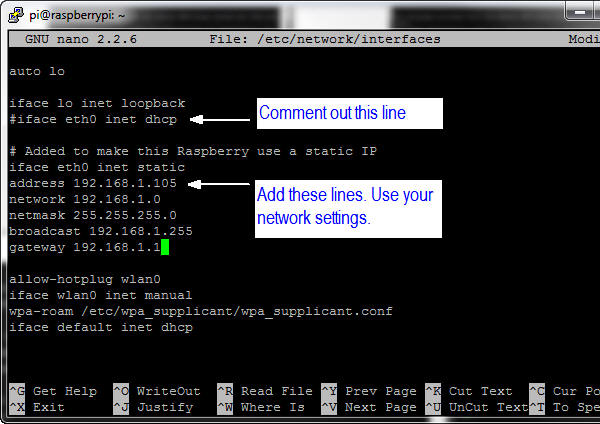The height and width of the screenshot is (424, 600).
Task: Click the '^Y Prev Page' shortcut
Action: [369, 391]
